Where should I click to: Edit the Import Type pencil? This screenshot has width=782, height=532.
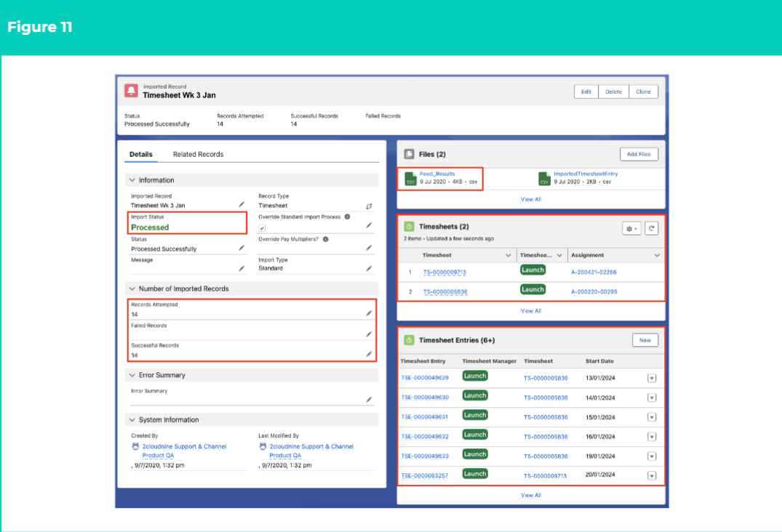(369, 268)
